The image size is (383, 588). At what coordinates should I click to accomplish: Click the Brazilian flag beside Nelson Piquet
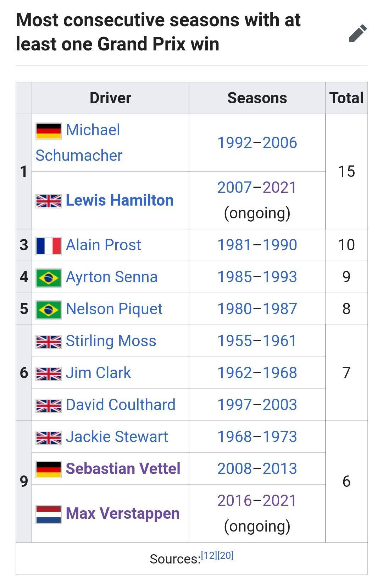click(48, 309)
